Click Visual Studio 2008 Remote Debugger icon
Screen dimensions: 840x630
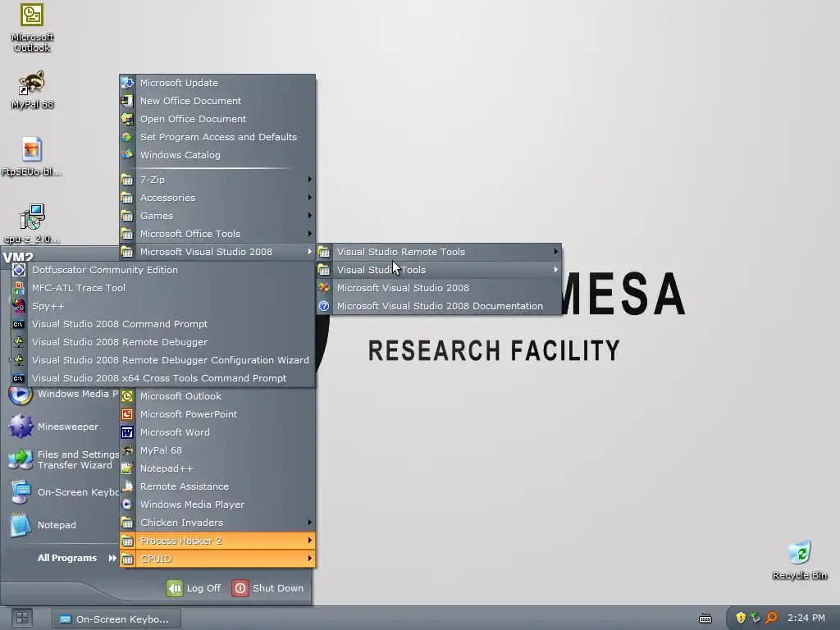coord(19,342)
